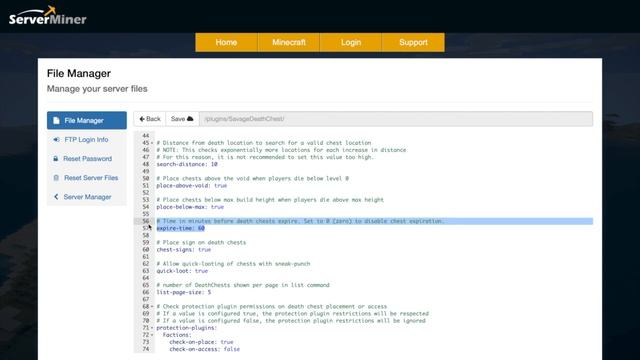Screen dimensions: 640x360
Task: Click the arrow icon on Back
Action: (142, 119)
